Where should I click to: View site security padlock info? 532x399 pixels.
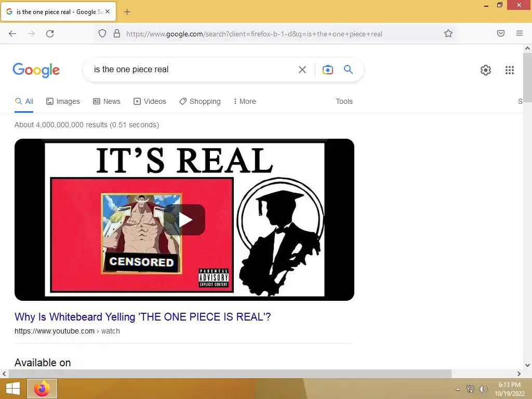pyautogui.click(x=117, y=33)
